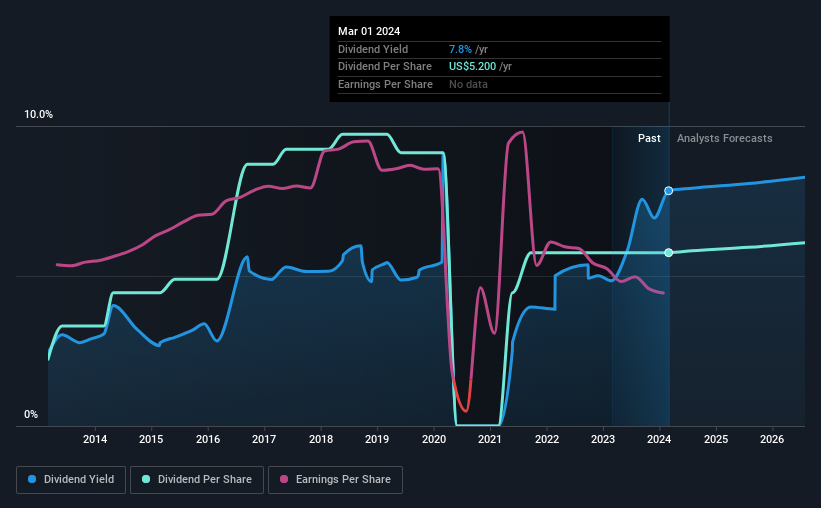Click the pink Earnings Per Share legend dot
821x508 pixels.
pyautogui.click(x=284, y=479)
